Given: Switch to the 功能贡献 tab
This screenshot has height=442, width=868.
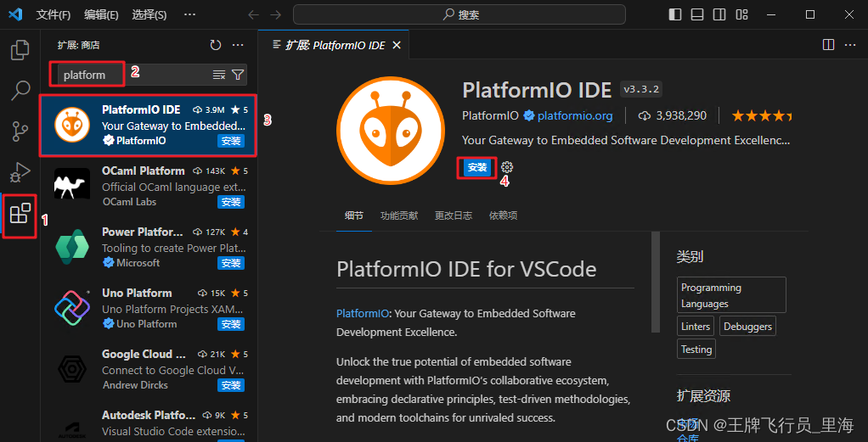Looking at the screenshot, I should click(399, 215).
